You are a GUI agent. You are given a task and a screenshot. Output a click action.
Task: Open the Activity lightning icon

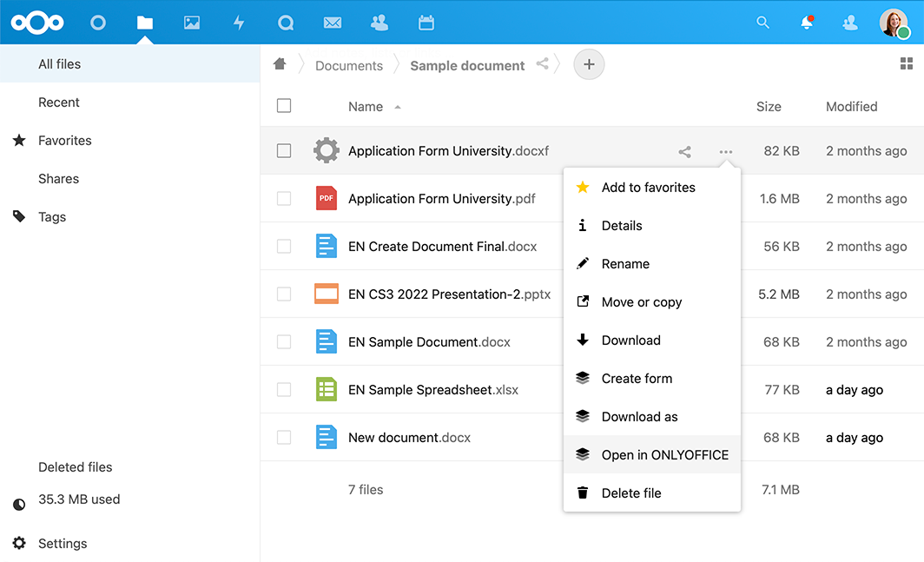tap(239, 23)
